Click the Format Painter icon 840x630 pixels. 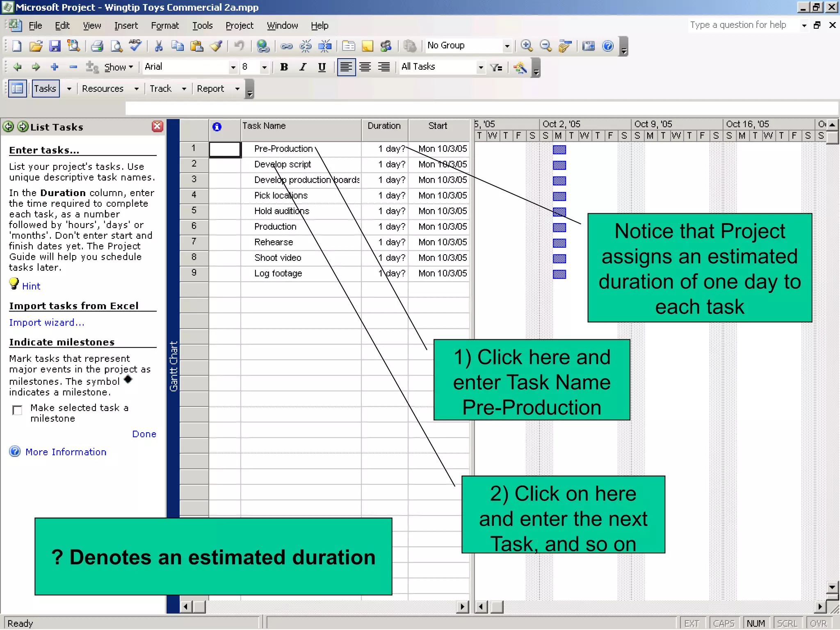point(216,46)
